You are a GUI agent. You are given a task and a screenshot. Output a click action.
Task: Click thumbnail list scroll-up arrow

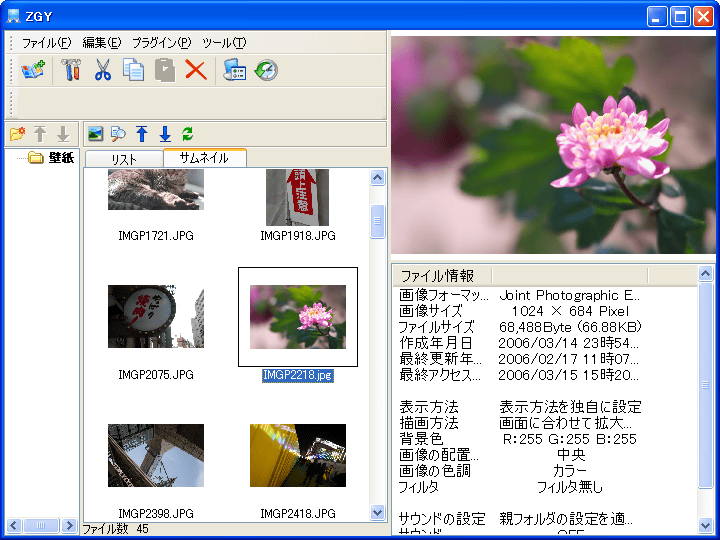pos(377,178)
